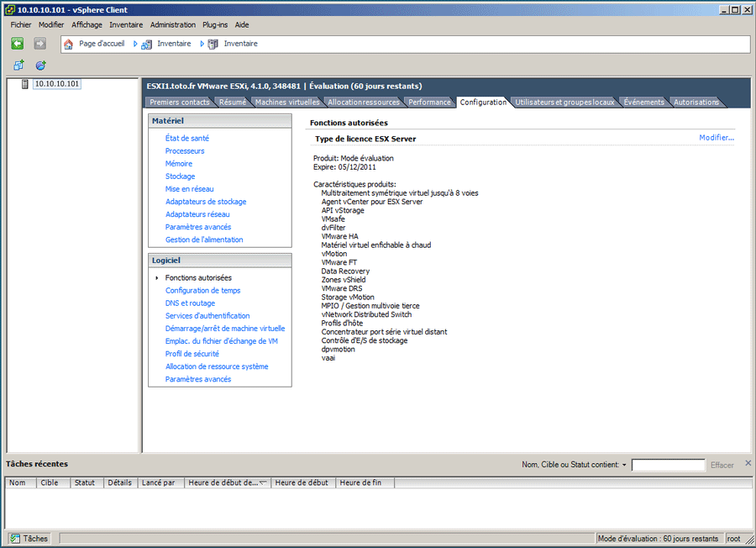756x548 pixels.
Task: Select host 10.10.10.101 in inventory tree
Action: [56, 84]
